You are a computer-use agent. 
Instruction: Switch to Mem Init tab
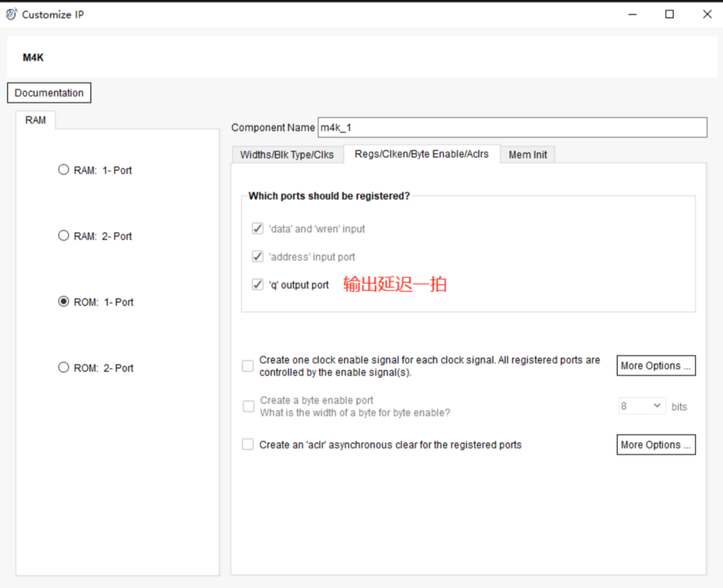pos(527,155)
